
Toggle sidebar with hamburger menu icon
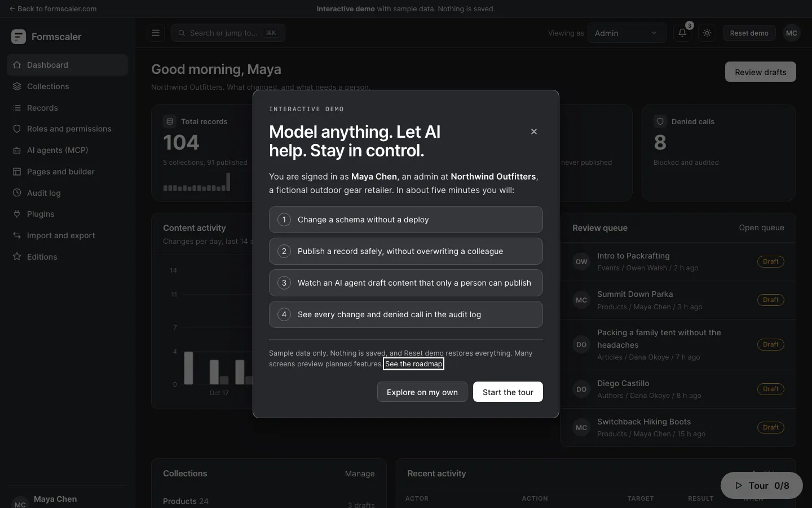(x=156, y=33)
